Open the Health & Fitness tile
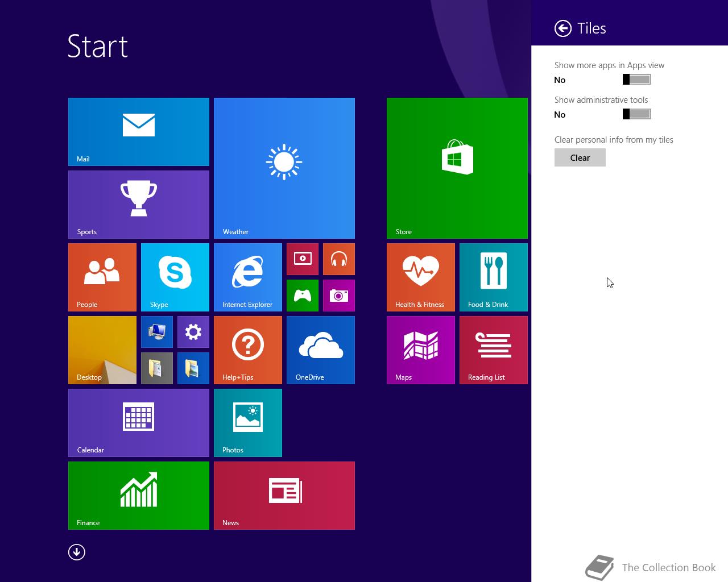This screenshot has height=582, width=728. [x=421, y=277]
